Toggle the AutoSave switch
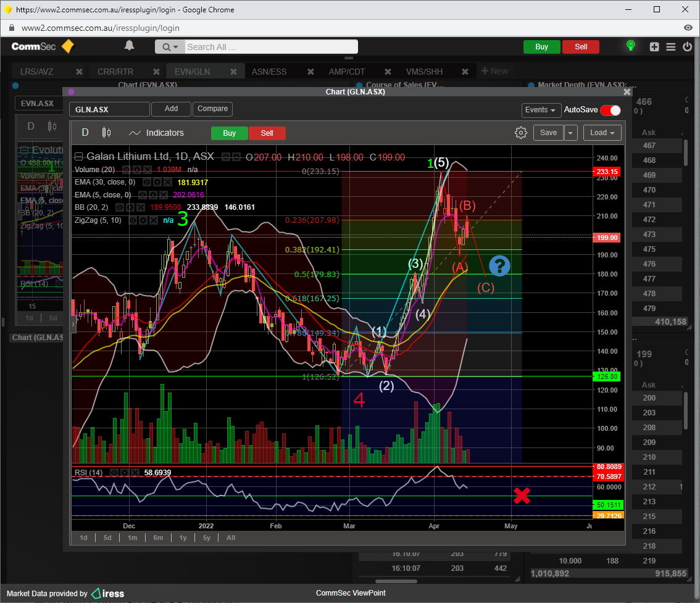The height and width of the screenshot is (603, 700). [610, 110]
